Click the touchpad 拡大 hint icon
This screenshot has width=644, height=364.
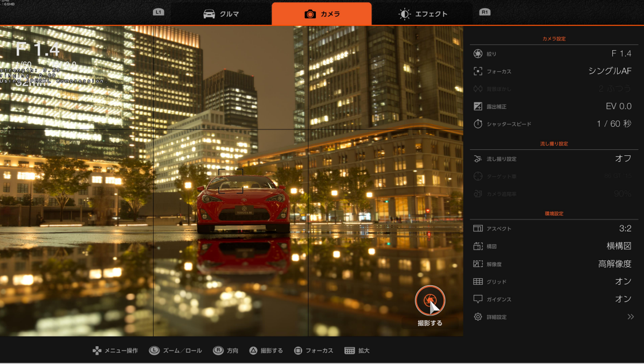pos(350,351)
